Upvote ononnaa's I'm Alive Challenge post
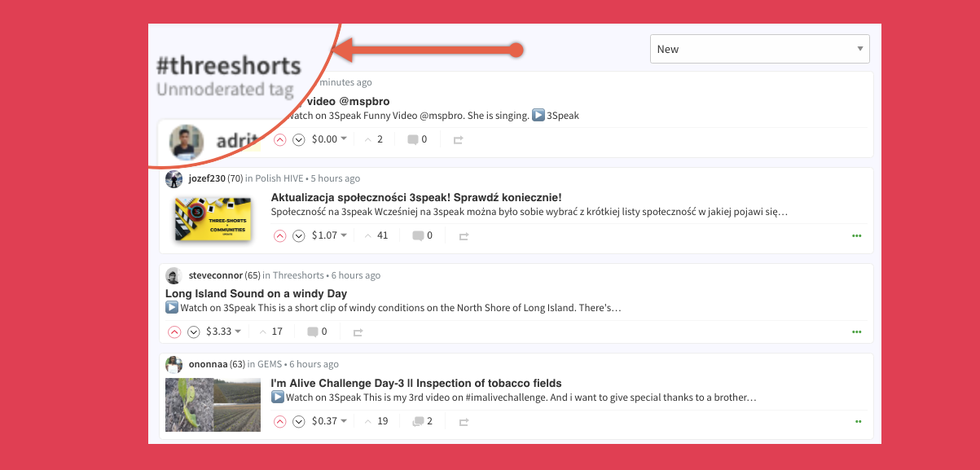 click(x=279, y=422)
